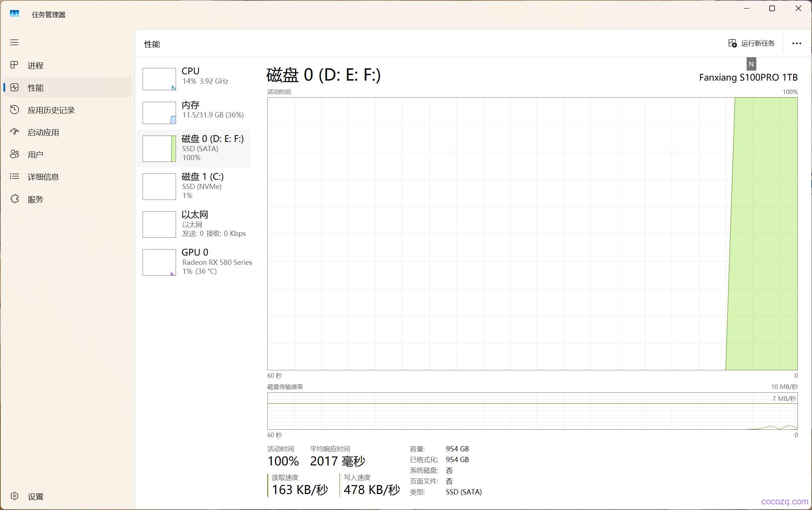Switch to 性能 tab

(x=68, y=87)
